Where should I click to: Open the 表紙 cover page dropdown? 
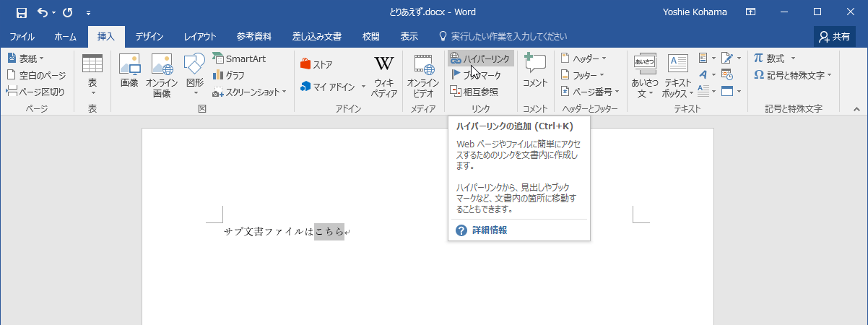point(25,58)
